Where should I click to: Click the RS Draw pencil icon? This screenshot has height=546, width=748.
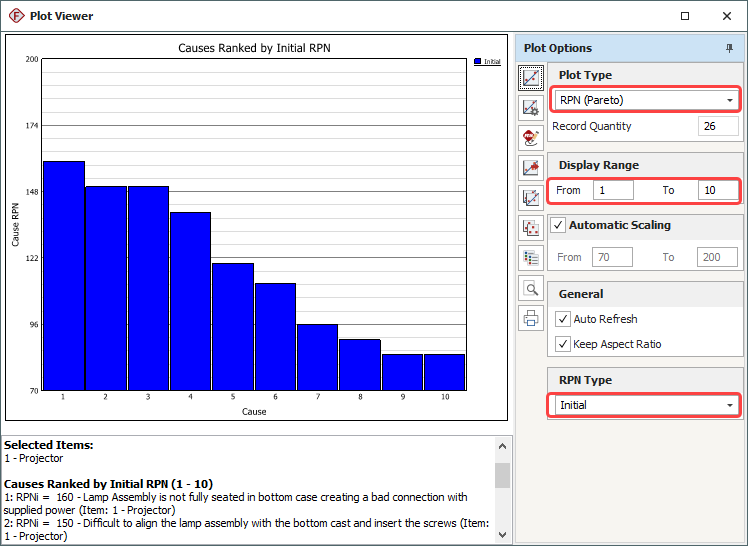pyautogui.click(x=531, y=137)
